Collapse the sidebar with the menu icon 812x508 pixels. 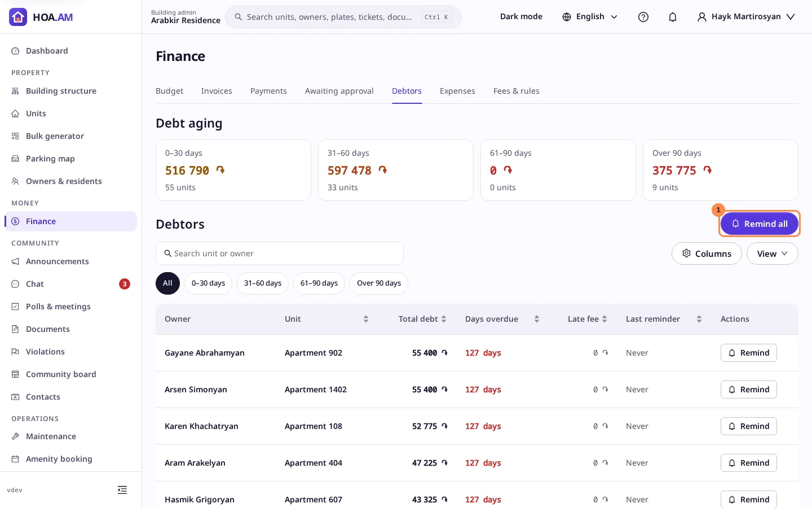click(122, 490)
